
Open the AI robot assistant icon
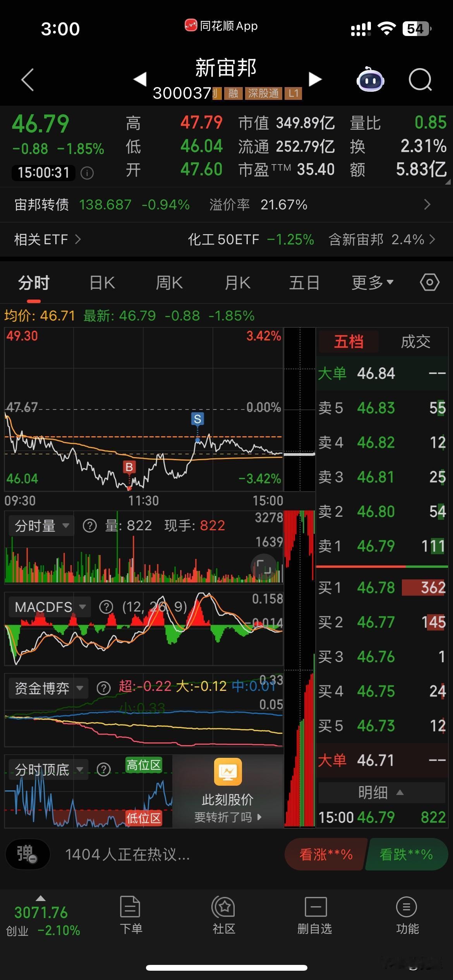pyautogui.click(x=370, y=79)
